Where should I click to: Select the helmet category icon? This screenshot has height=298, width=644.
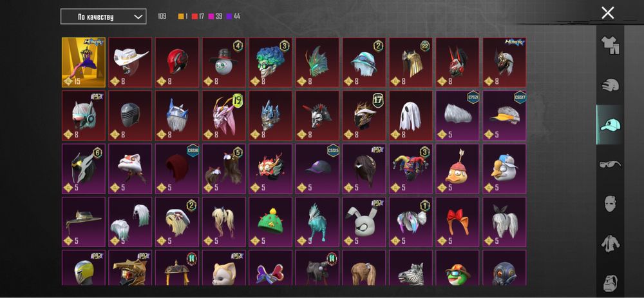pyautogui.click(x=610, y=85)
